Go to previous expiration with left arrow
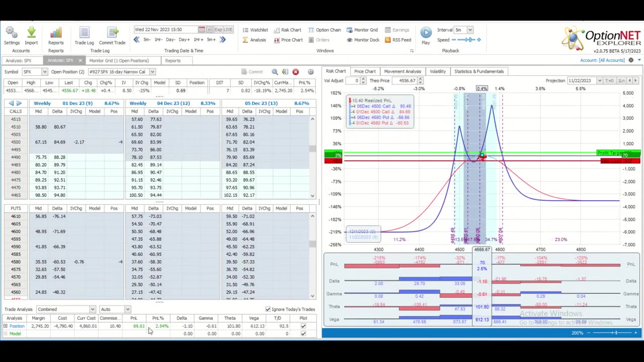644x362 pixels. 11,103
